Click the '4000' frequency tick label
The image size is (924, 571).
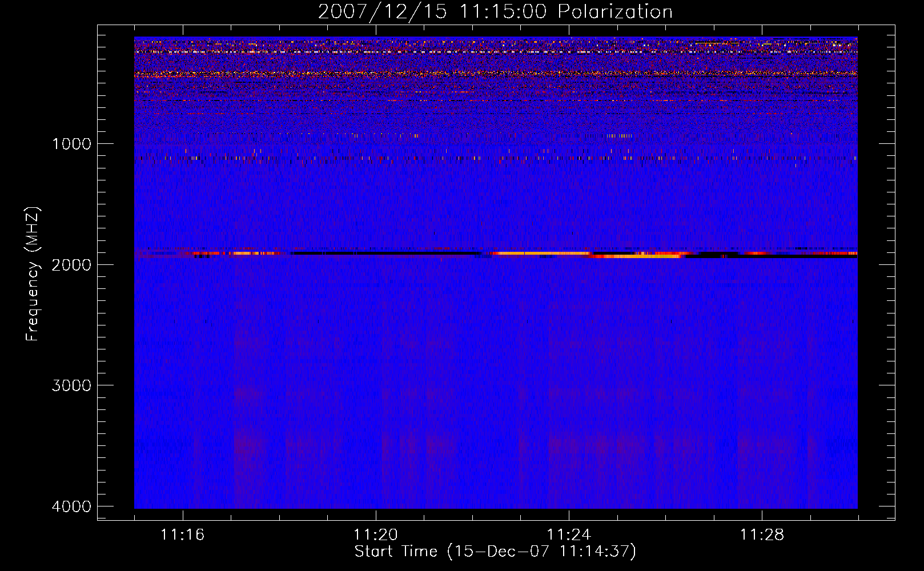pos(71,506)
